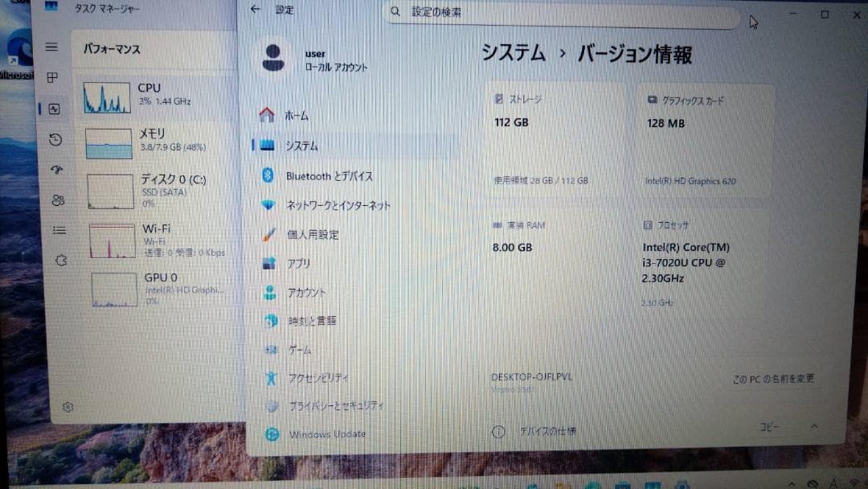Select CPU usage graph in Performance list

(107, 97)
